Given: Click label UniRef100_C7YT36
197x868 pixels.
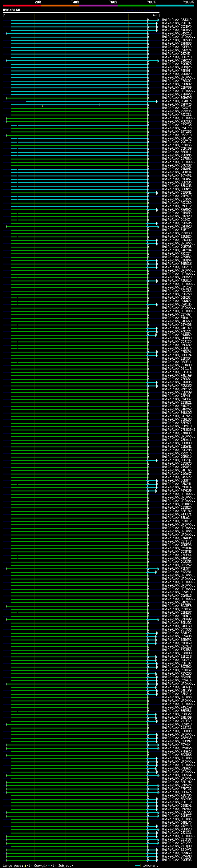Looking at the screenshot, I should click(177, 125).
